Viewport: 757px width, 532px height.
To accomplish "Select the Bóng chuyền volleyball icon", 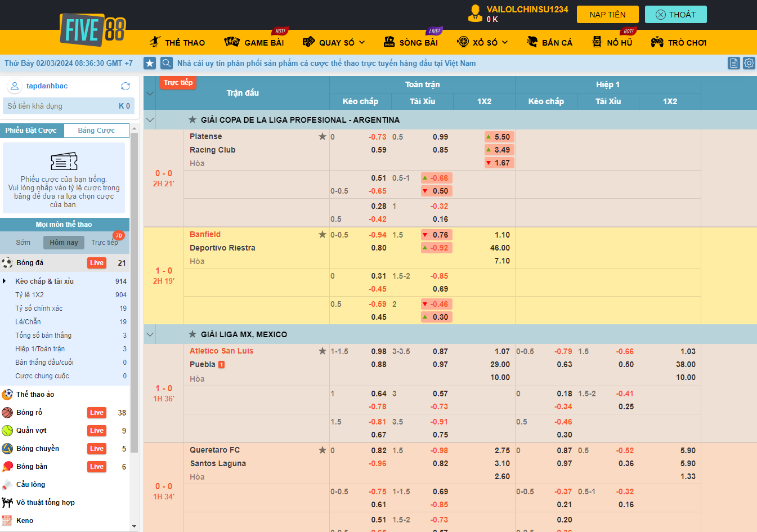I will (x=7, y=449).
